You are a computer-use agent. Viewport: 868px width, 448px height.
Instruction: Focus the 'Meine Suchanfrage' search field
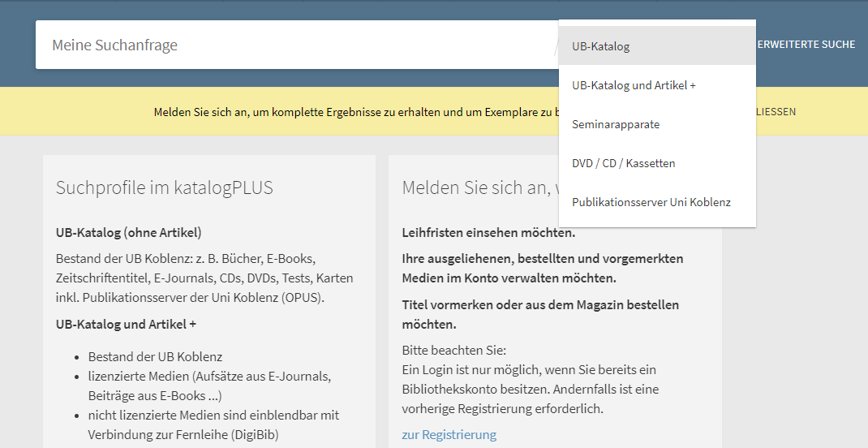click(296, 45)
